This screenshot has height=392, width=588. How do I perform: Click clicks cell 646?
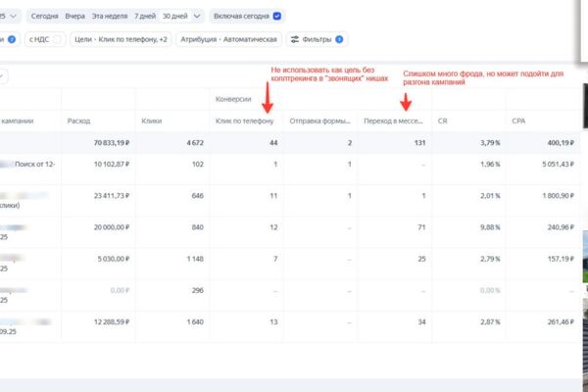click(198, 195)
